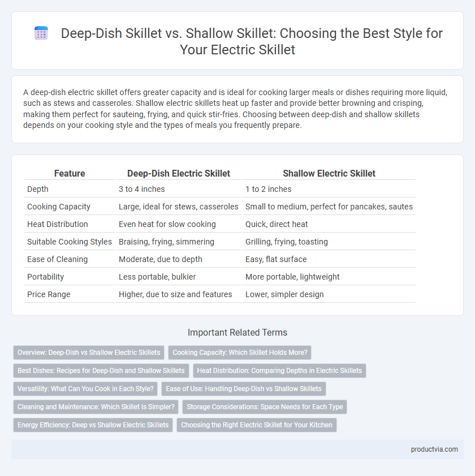Select the Portability row label in table
This screenshot has width=475, height=476.
click(45, 277)
